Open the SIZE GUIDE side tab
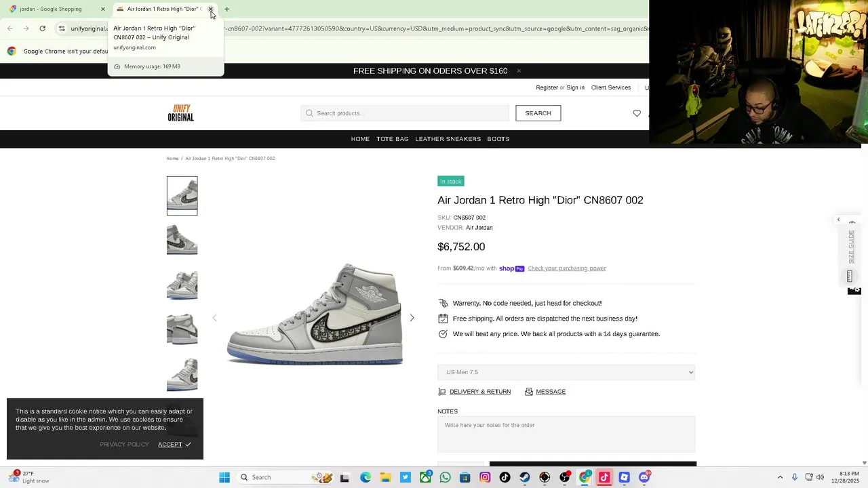868x488 pixels. tap(852, 247)
